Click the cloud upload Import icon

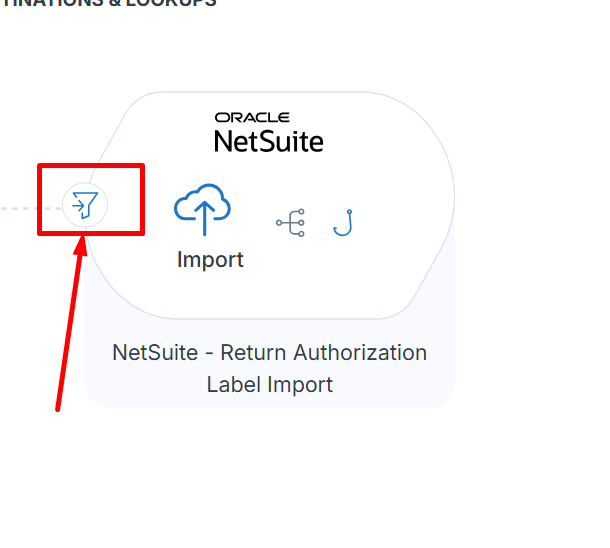coord(202,209)
